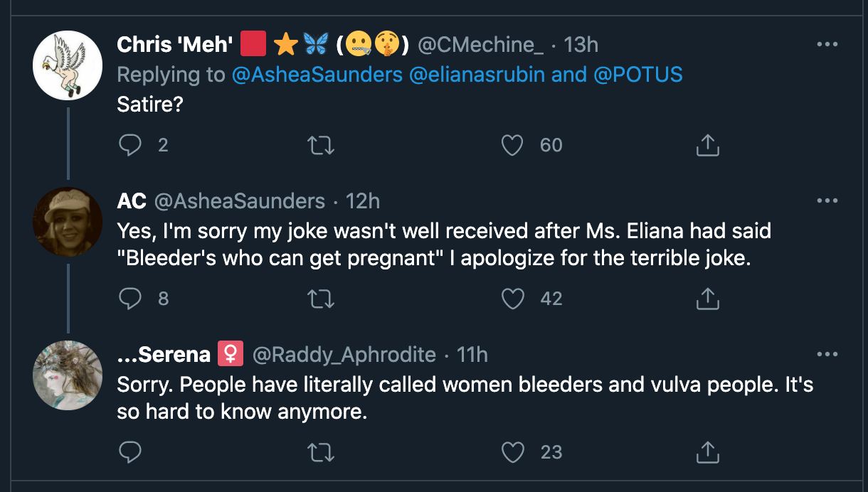Share AC's apology tweet

coord(706,299)
